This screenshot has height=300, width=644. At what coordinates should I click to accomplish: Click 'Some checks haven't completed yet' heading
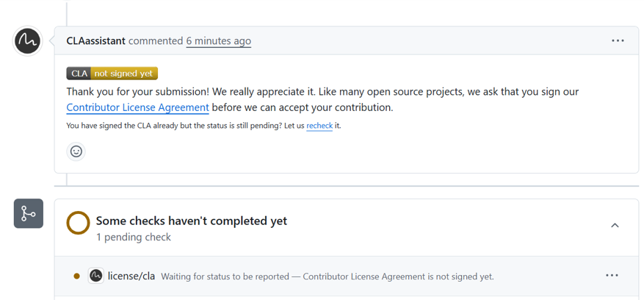(x=192, y=221)
